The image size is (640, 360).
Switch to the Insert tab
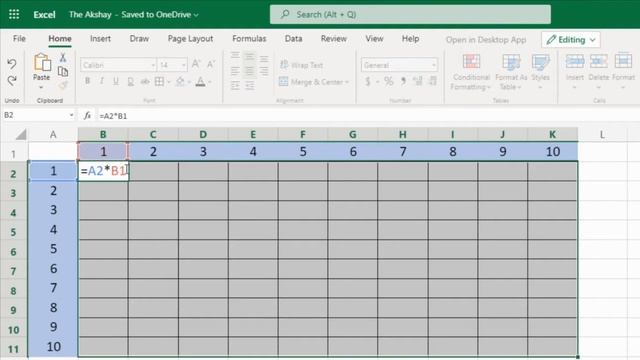[100, 39]
